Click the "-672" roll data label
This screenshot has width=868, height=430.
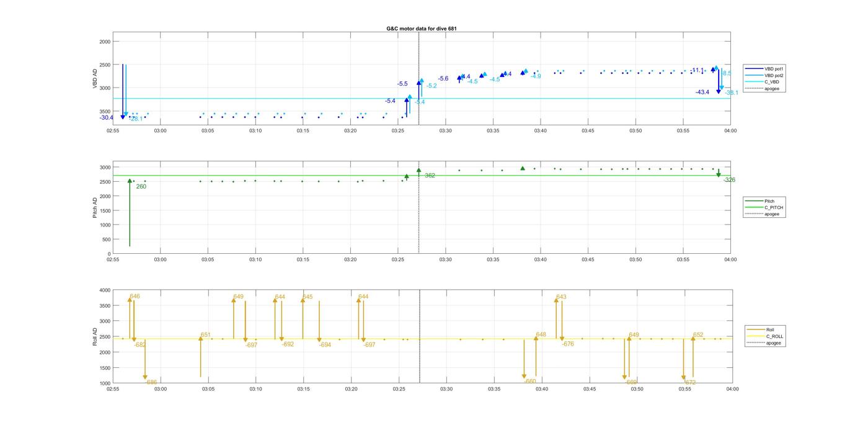coord(689,383)
